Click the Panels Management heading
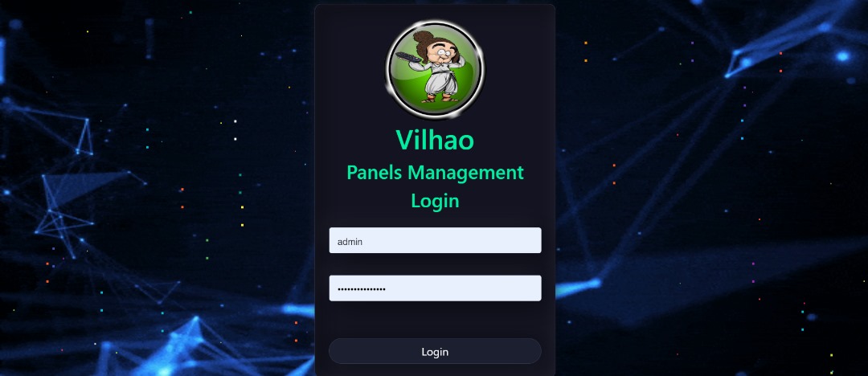Viewport: 868px width, 376px height. pos(435,173)
